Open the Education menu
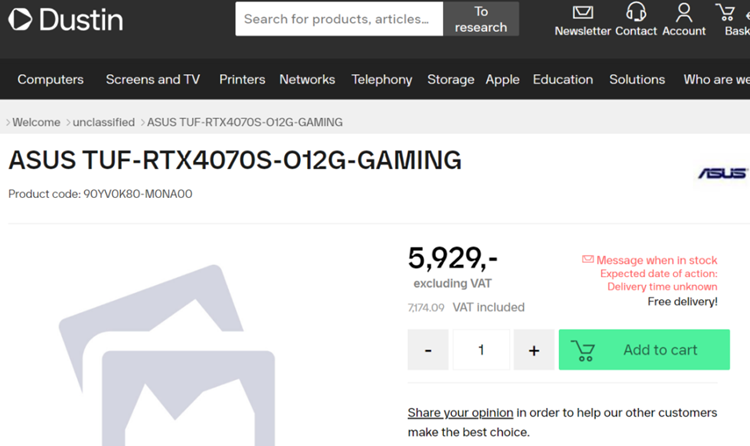Screen dimensions: 750x446 coord(563,79)
